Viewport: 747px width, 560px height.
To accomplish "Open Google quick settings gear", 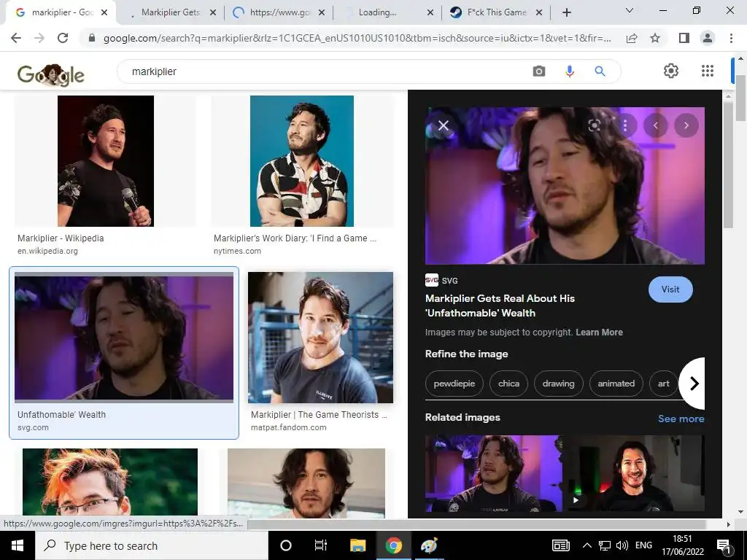I will [671, 71].
